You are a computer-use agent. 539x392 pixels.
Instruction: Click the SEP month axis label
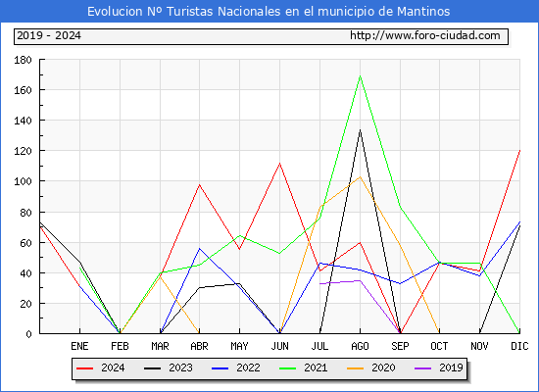(x=400, y=346)
